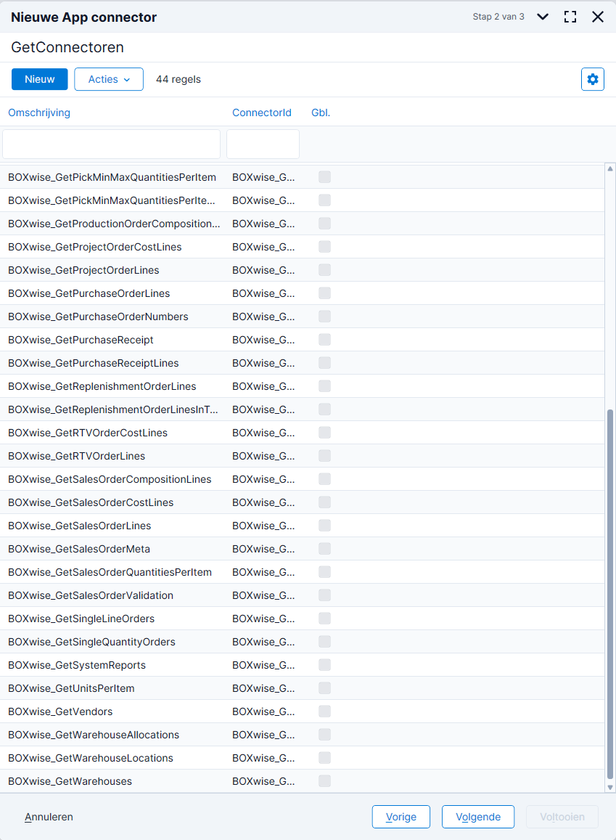Click the vertical scrollbar thumb
The image size is (616, 840).
coord(610,595)
